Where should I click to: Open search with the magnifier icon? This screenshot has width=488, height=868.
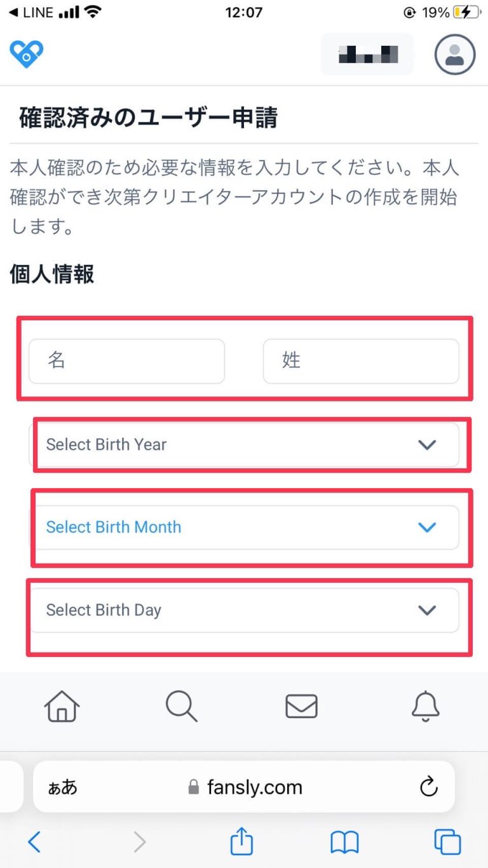pos(181,706)
